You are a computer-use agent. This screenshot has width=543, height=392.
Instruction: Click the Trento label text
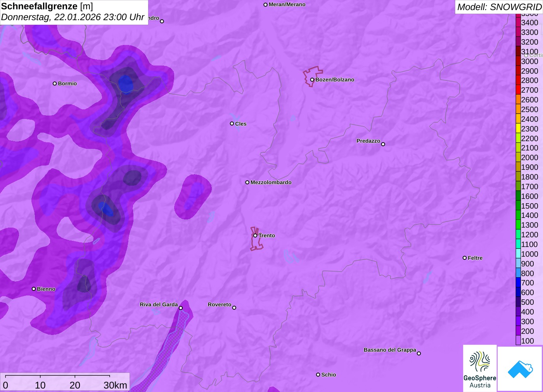(x=267, y=235)
